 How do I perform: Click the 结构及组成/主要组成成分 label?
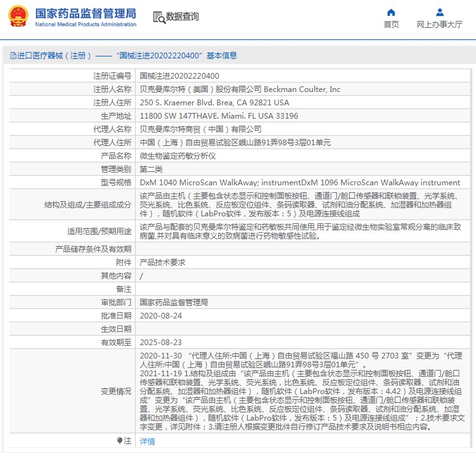click(87, 205)
